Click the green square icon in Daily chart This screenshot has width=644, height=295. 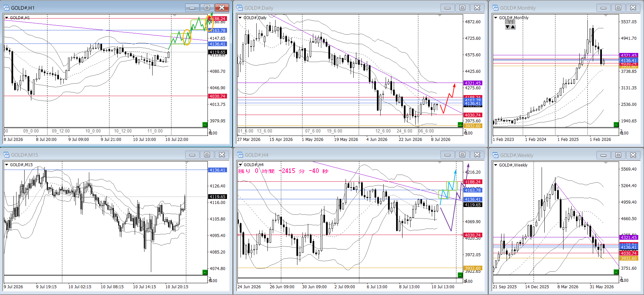(x=460, y=124)
